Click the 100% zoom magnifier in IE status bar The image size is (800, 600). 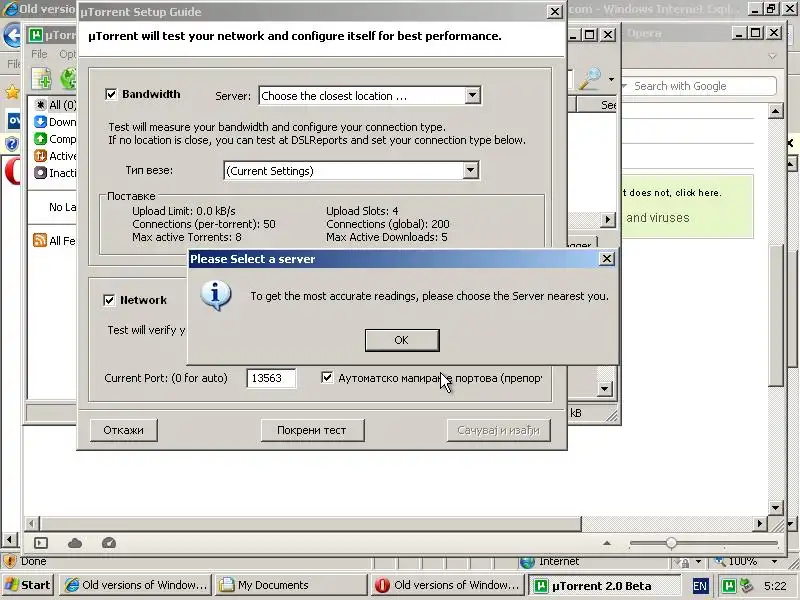tap(720, 561)
